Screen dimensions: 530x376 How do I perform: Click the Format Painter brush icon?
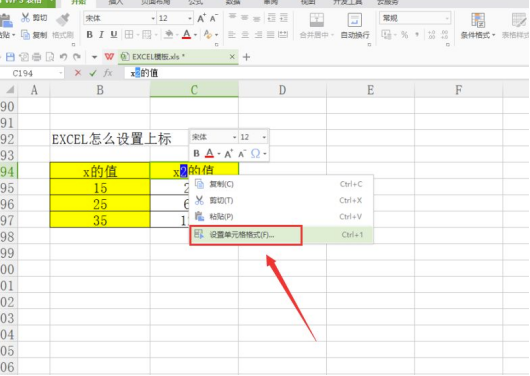[63, 20]
